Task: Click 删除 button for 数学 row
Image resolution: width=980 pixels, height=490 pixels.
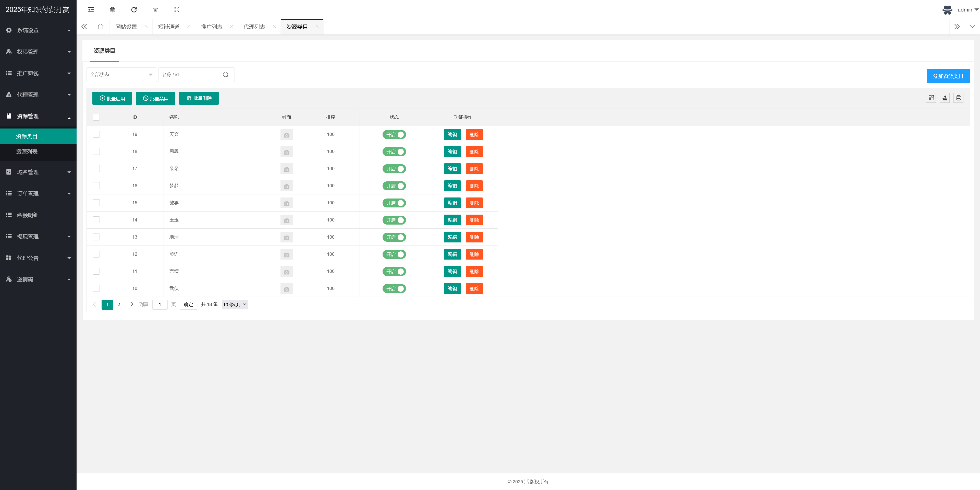Action: [x=474, y=203]
